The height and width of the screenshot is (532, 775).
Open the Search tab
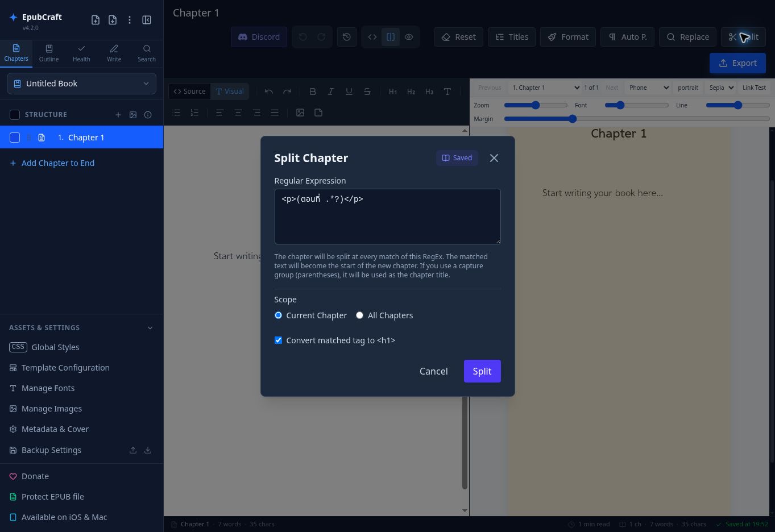[x=147, y=53]
